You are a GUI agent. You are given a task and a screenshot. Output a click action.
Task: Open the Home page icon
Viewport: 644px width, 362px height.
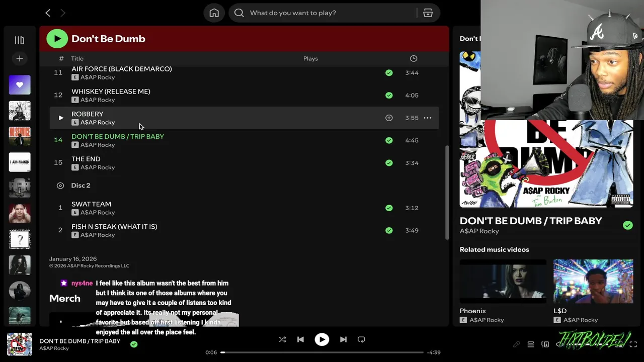[214, 13]
